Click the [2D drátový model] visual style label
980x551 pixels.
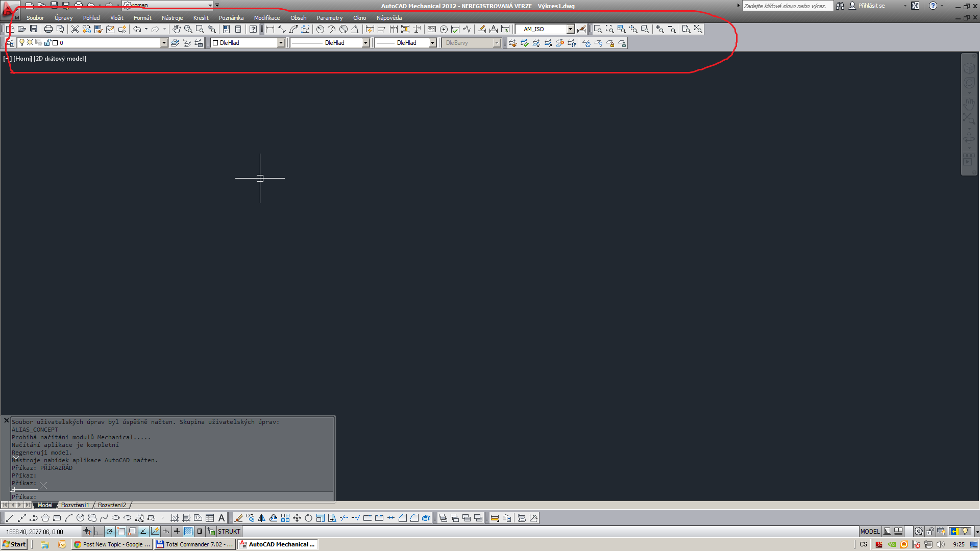[60, 59]
